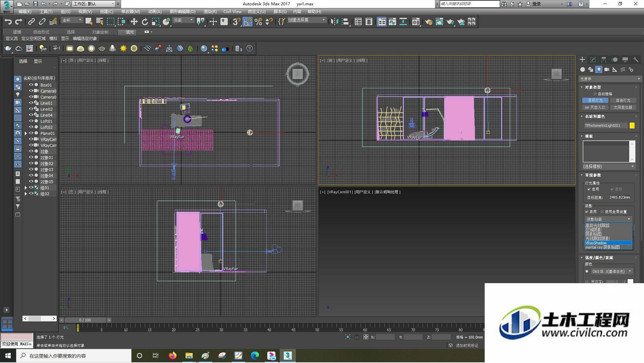The image size is (644, 363).
Task: Click the 编辑选定对象 ribbon button
Action: 85,39
